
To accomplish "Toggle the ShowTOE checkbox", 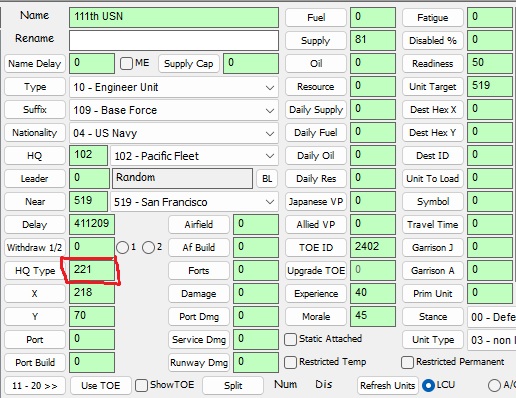I will click(x=141, y=385).
